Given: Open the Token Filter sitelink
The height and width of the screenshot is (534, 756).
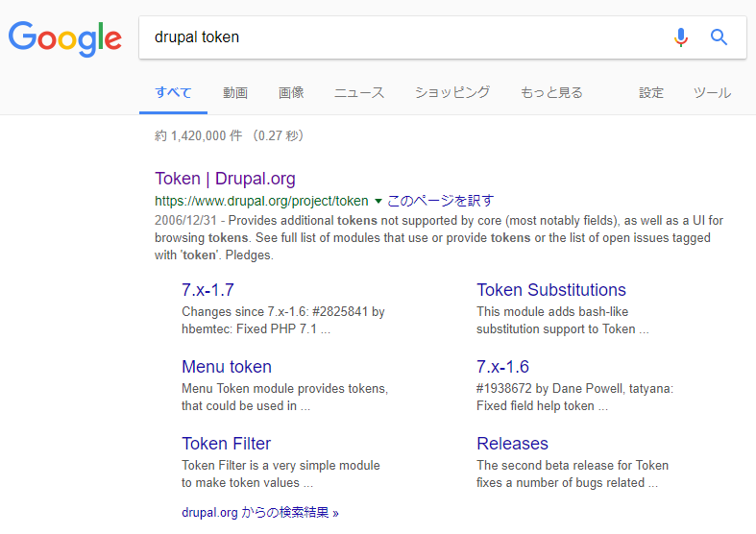Looking at the screenshot, I should point(226,444).
